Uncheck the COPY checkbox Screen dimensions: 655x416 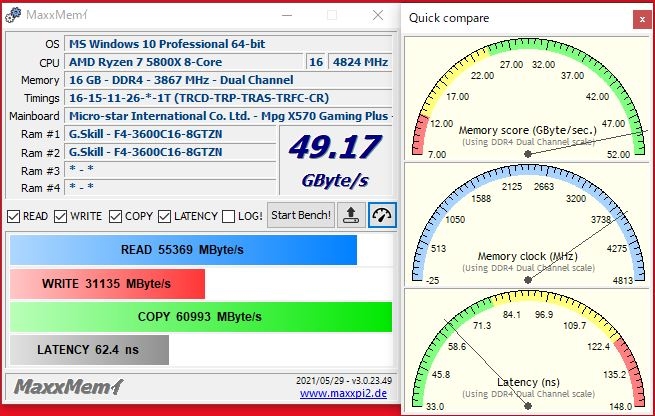point(115,216)
